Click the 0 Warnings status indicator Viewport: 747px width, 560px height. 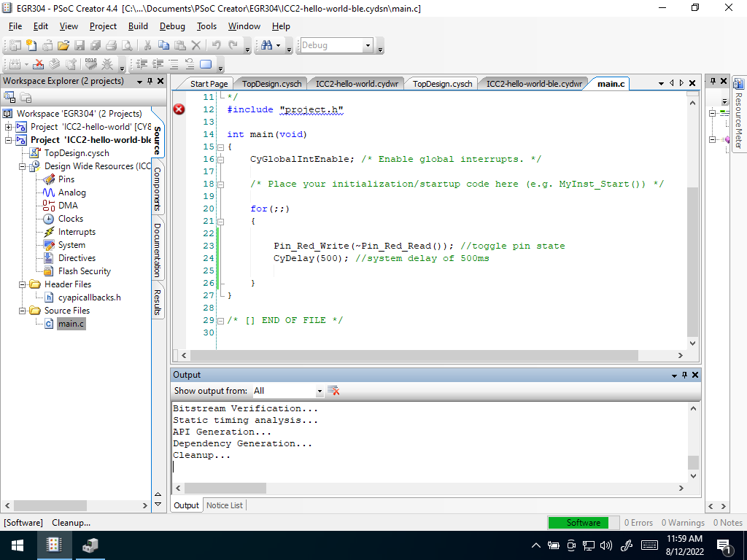[683, 523]
